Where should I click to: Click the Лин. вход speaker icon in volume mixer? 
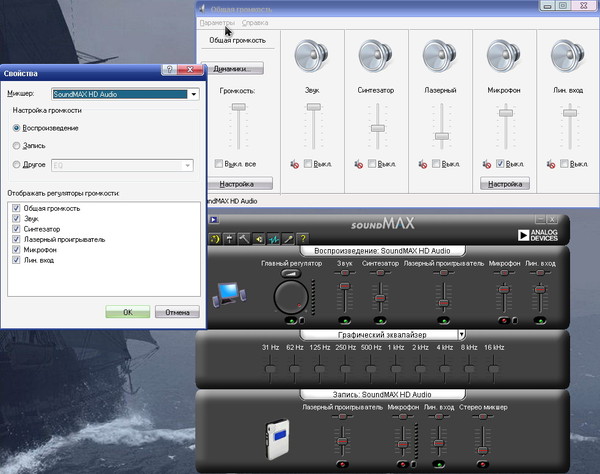[568, 56]
